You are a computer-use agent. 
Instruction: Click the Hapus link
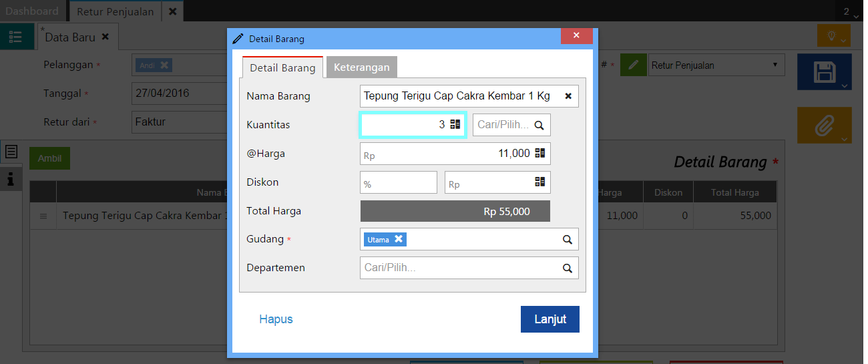pos(276,319)
